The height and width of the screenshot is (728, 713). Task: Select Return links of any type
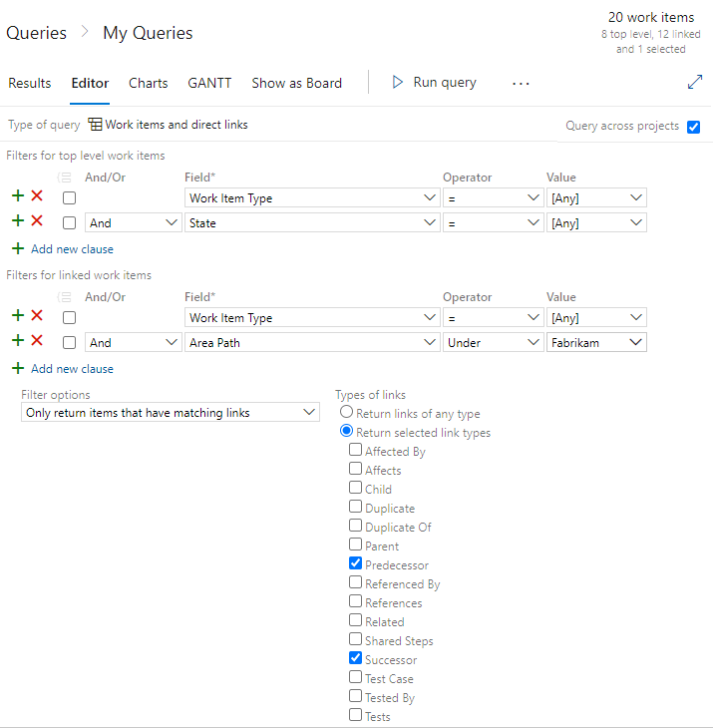point(346,412)
